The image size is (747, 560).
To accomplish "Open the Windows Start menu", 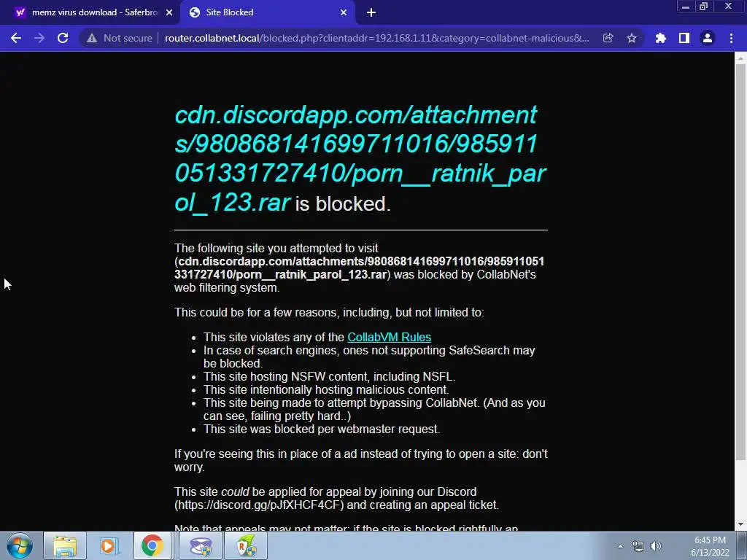I will tap(20, 545).
